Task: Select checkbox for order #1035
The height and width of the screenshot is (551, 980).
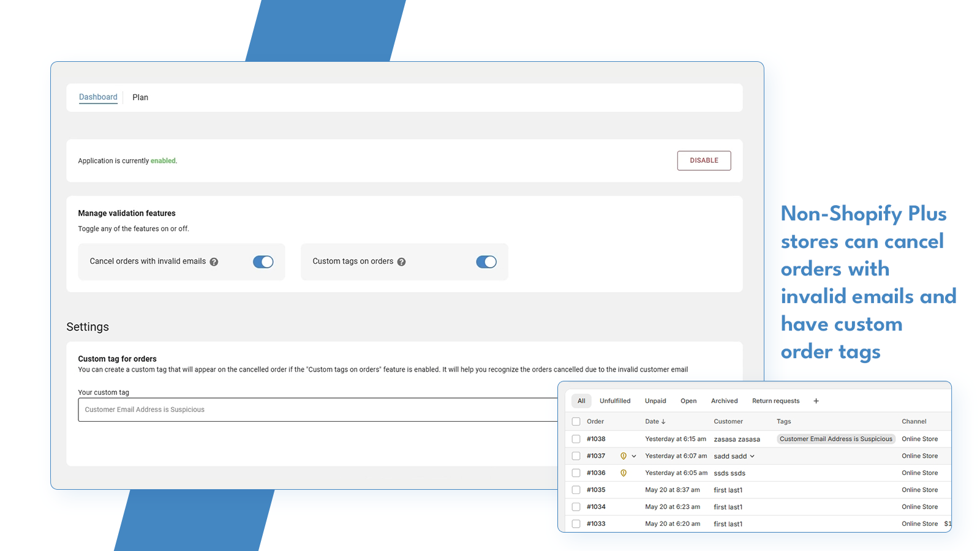Action: point(576,490)
